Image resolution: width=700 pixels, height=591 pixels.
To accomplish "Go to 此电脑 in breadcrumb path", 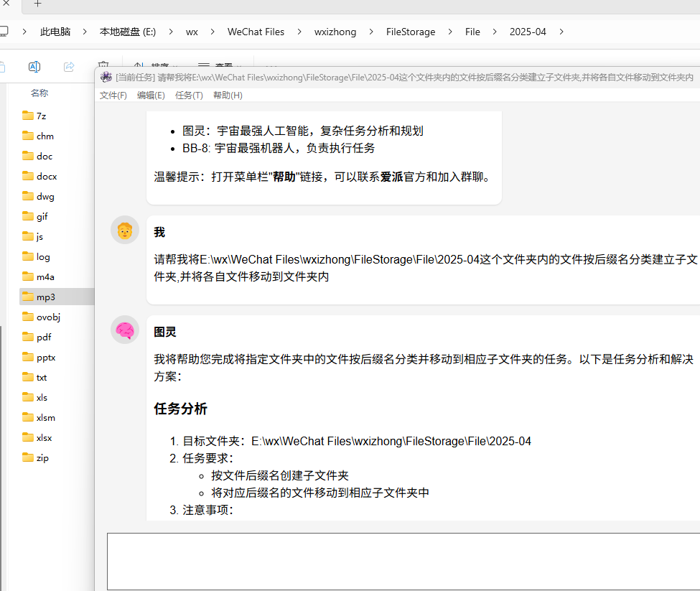I will [55, 32].
